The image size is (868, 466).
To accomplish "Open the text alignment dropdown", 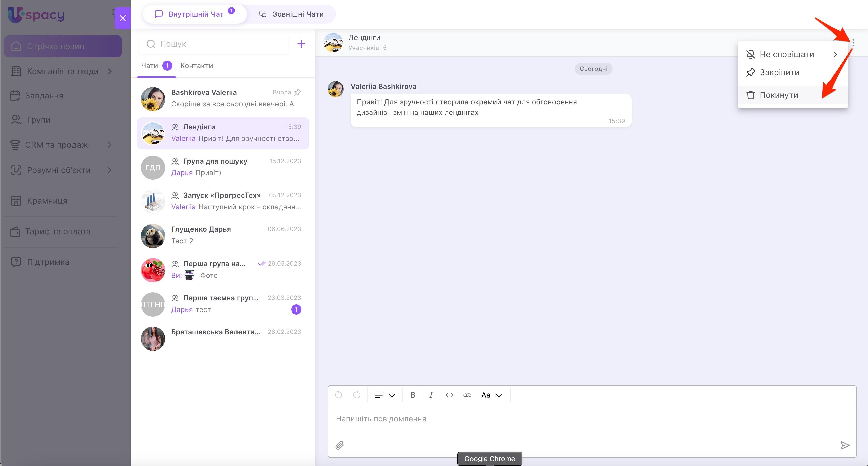I will (384, 395).
